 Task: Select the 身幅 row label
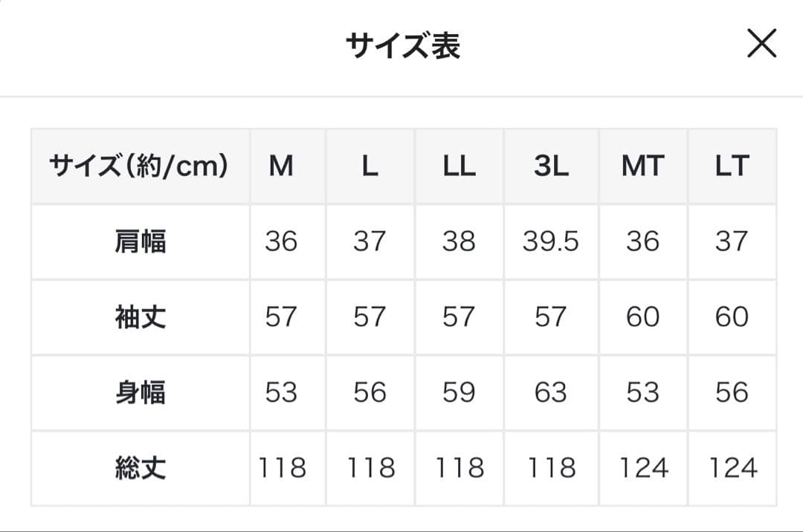(140, 392)
